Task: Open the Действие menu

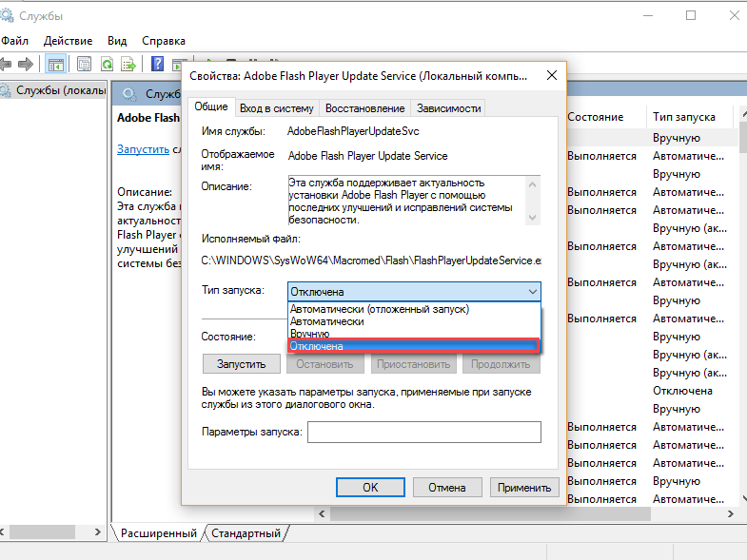Action: (x=68, y=41)
